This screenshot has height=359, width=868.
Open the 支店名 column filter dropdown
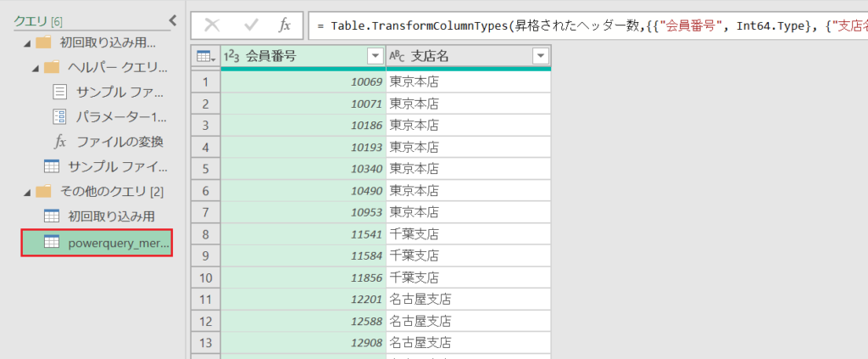pyautogui.click(x=540, y=55)
